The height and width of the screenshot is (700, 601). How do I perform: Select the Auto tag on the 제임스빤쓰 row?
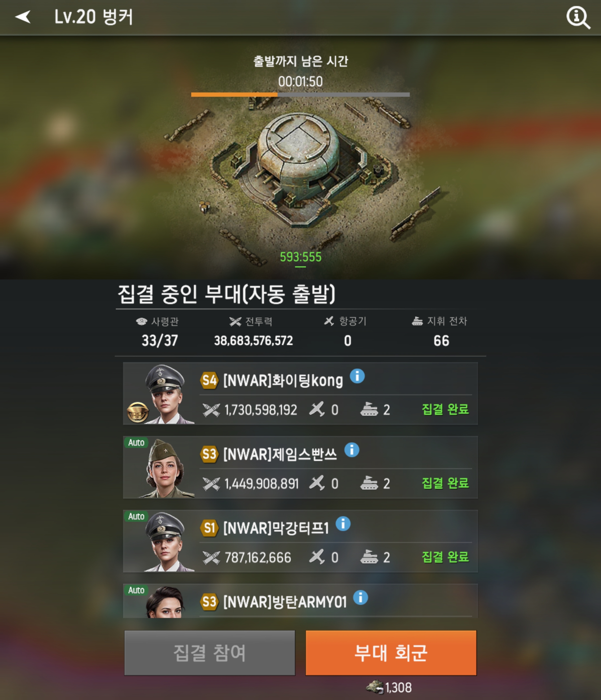[136, 443]
